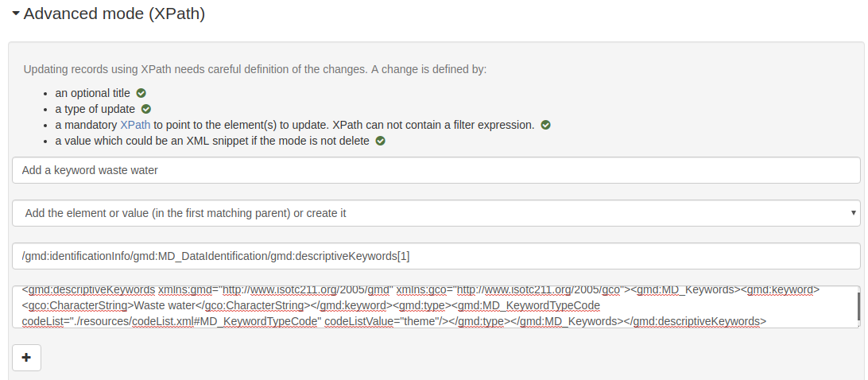Viewport: 868px width, 380px height.
Task: Click green check after filter expression sentence
Action: [x=546, y=125]
